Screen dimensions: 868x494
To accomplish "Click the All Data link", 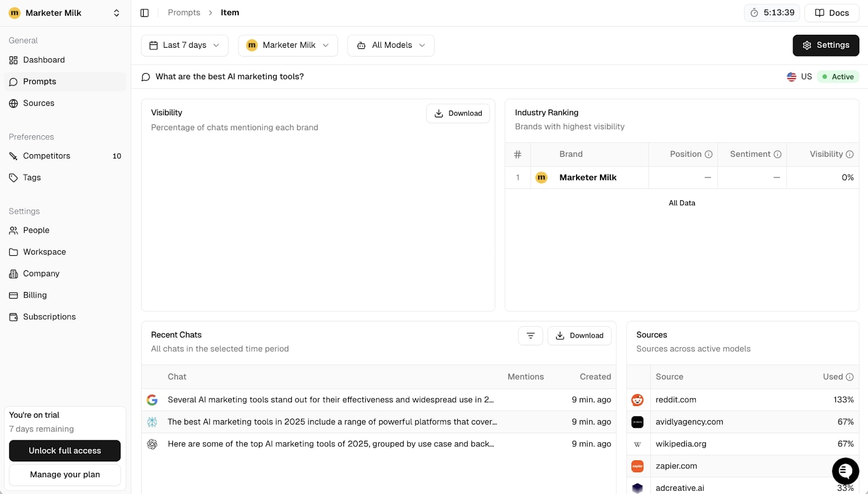I will coord(682,203).
